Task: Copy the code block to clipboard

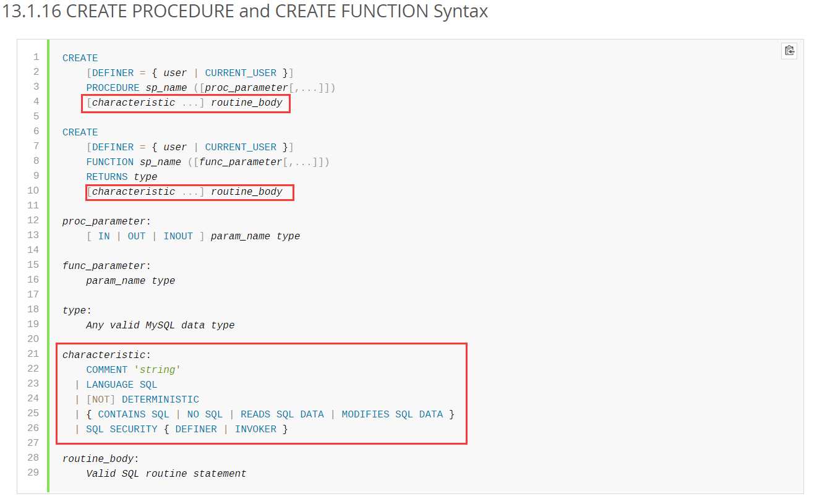Action: (x=789, y=51)
